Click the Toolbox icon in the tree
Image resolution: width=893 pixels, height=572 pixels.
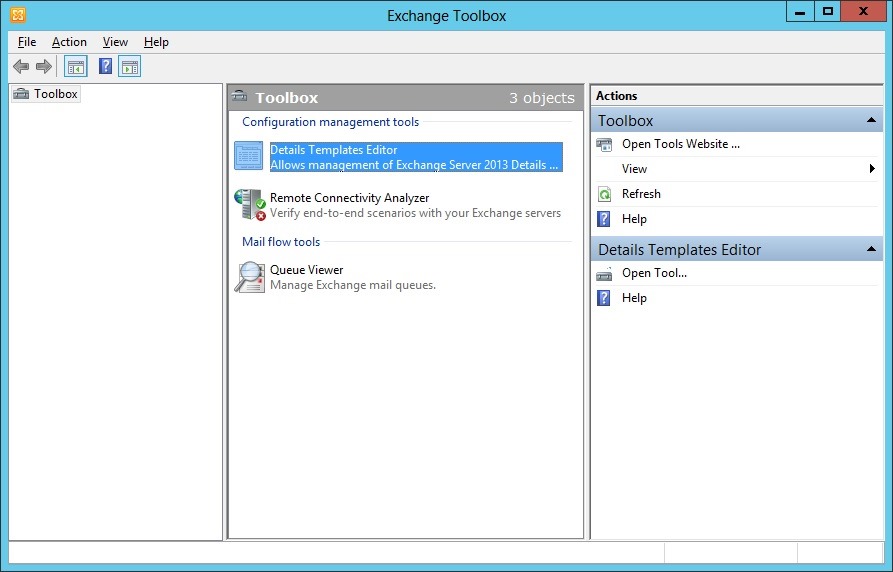(21, 93)
